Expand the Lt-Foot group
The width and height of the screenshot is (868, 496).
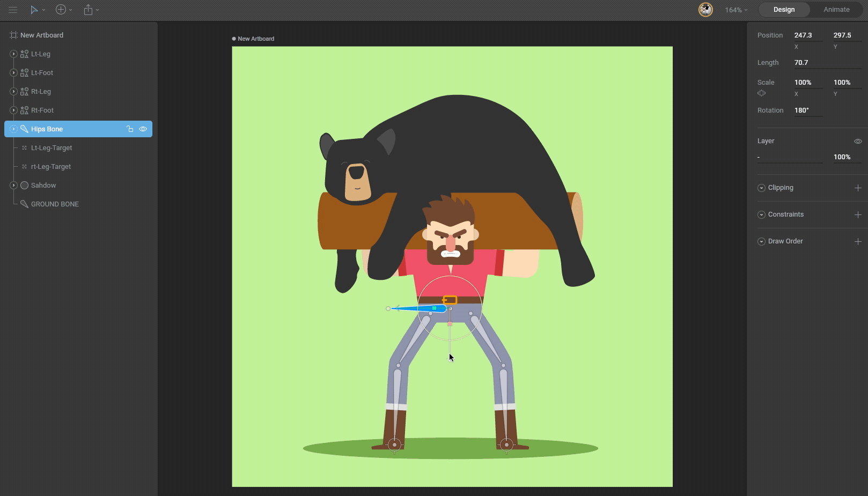[x=14, y=73]
